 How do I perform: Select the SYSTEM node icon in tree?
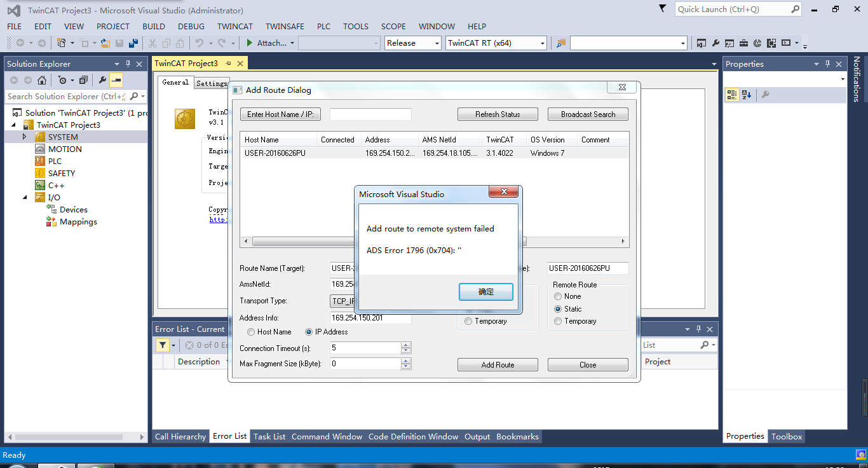[39, 137]
